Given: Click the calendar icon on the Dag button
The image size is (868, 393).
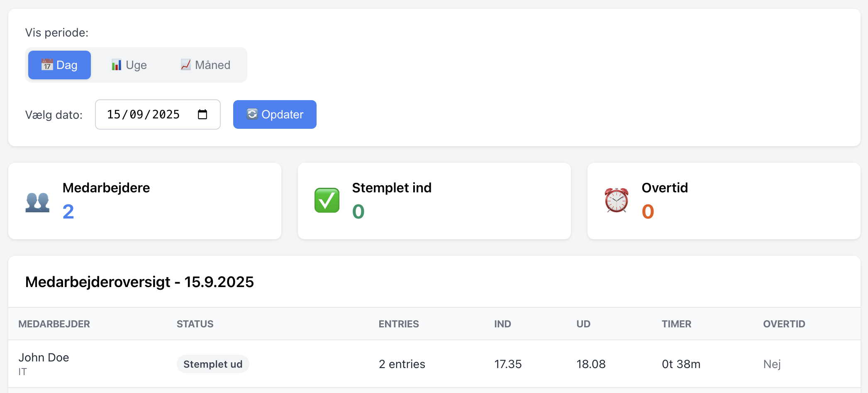Looking at the screenshot, I should click(47, 65).
